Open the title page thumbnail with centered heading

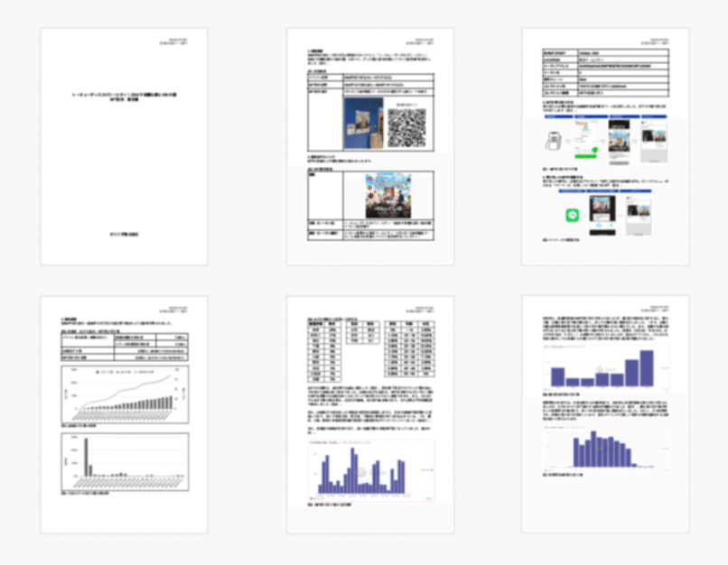tap(124, 146)
